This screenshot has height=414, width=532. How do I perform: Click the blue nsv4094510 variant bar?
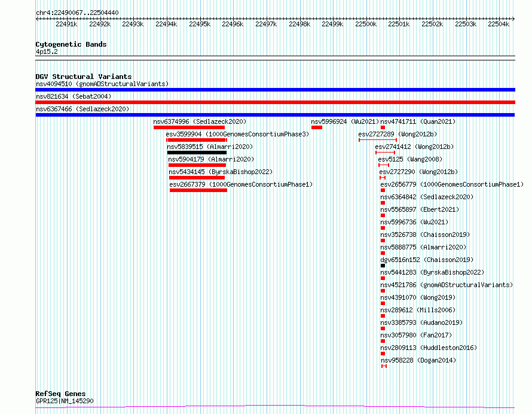click(275, 90)
